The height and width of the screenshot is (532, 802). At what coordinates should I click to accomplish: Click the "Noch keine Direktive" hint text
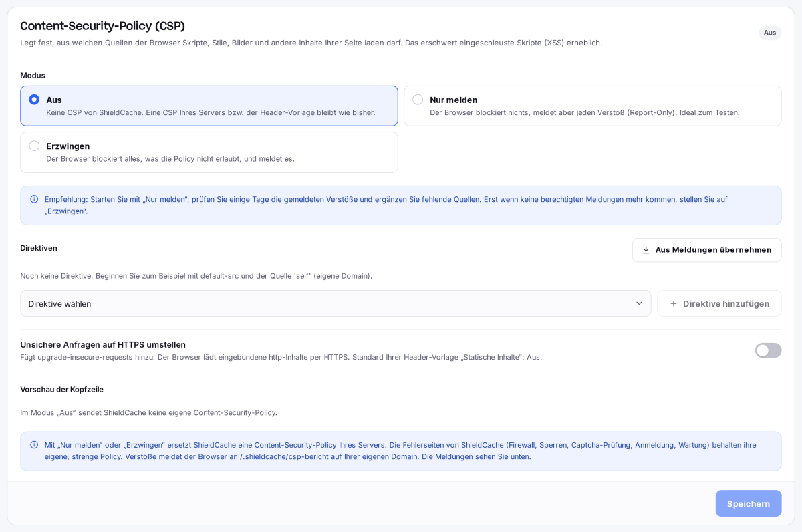[x=196, y=276]
